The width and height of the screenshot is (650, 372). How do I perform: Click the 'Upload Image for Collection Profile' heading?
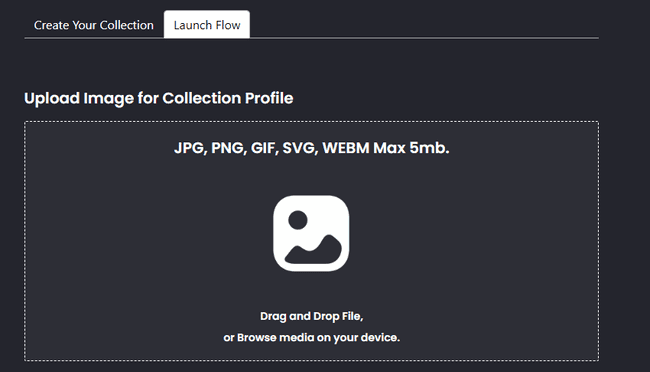point(159,98)
